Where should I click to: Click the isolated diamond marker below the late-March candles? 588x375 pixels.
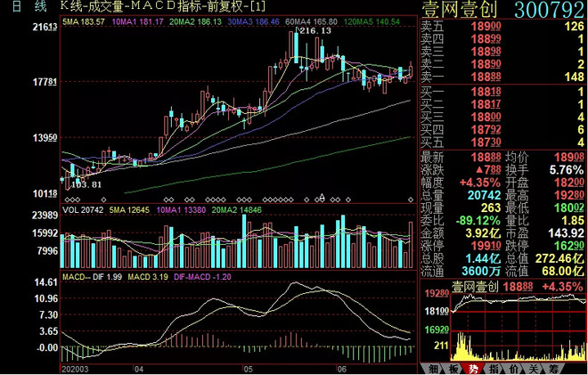pos(104,200)
